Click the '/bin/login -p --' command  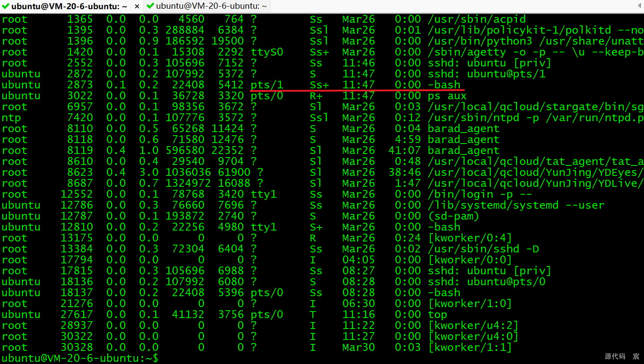tap(480, 194)
